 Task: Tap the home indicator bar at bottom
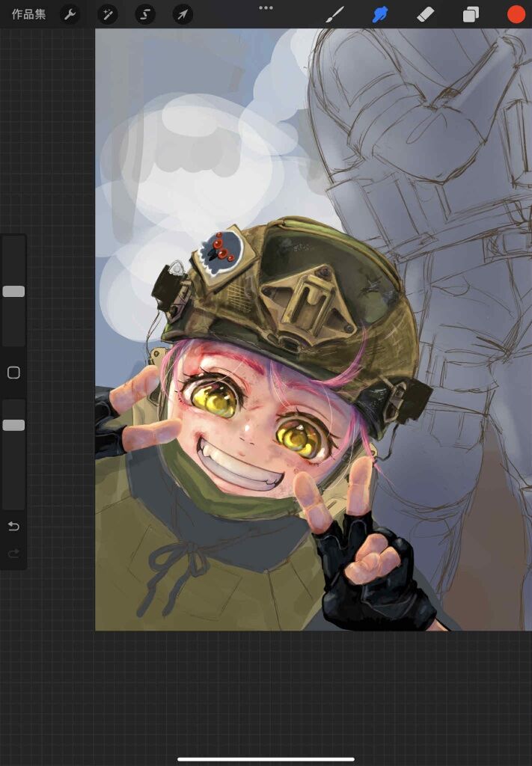tap(266, 759)
